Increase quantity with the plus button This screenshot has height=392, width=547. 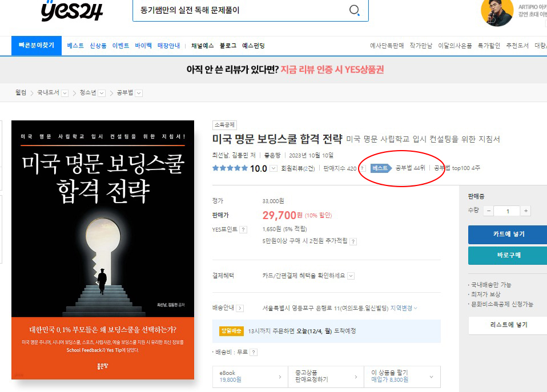tap(526, 211)
